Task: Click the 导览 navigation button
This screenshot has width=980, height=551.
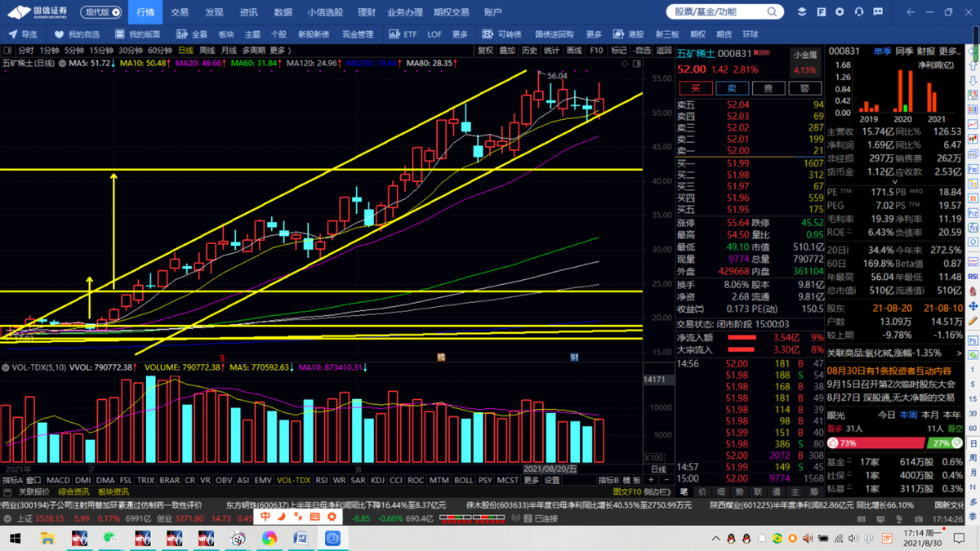Action: tap(23, 34)
